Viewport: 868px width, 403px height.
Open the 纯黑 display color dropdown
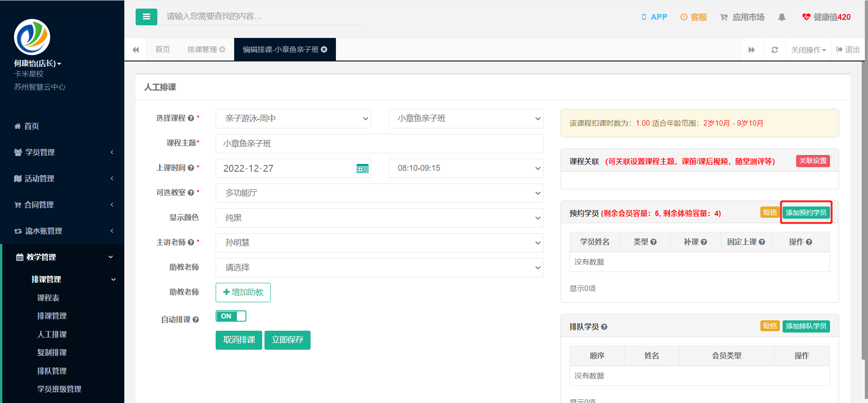tap(379, 218)
